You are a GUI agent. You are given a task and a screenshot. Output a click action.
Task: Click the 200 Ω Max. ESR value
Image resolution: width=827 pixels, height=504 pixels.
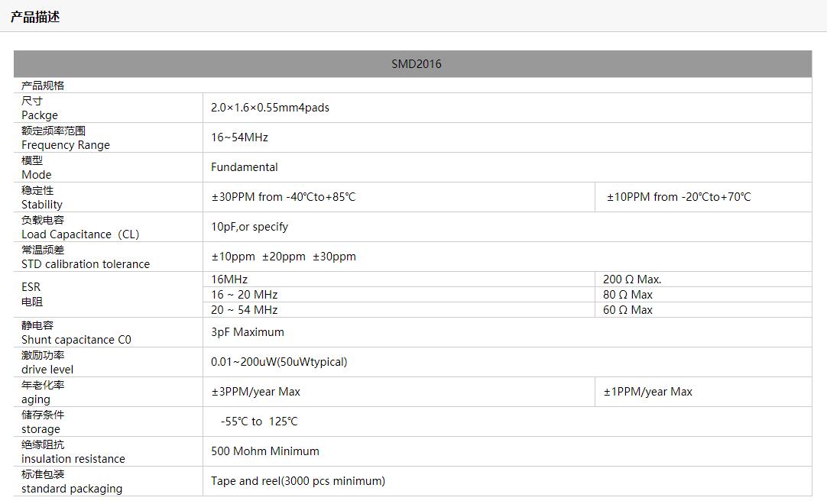coord(632,279)
